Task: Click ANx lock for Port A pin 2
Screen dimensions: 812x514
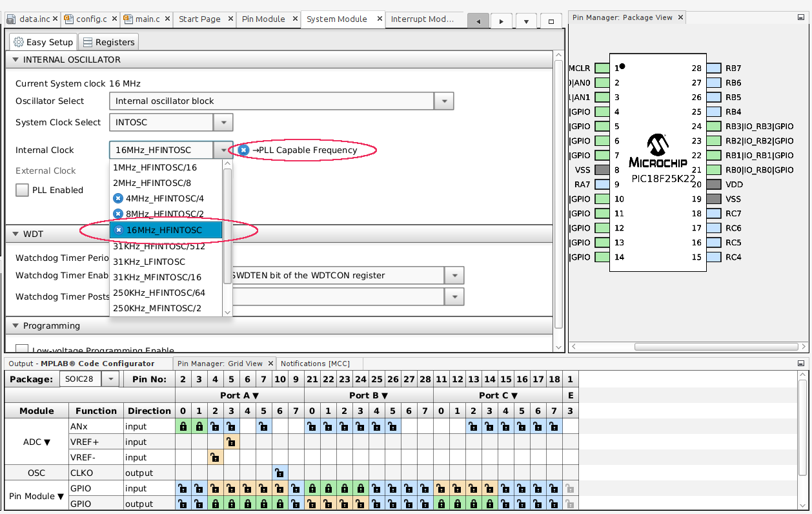Action: pyautogui.click(x=216, y=426)
